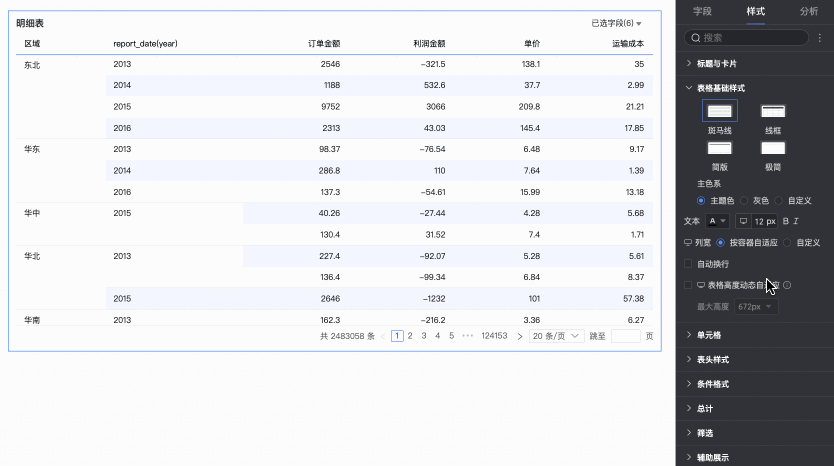Screen dimensions: 834x466
Task: Go to the previous page arrow
Action: 383,336
